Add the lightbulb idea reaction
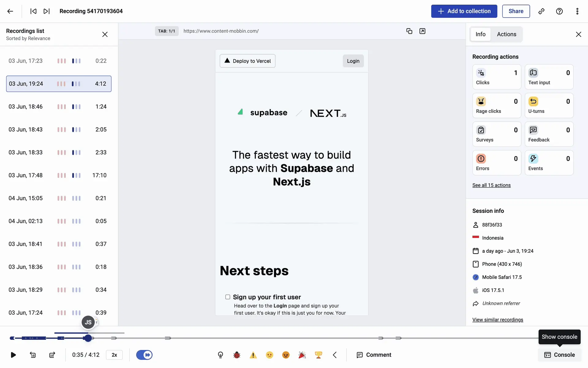Viewport: 588px width, 368px height. click(x=221, y=355)
